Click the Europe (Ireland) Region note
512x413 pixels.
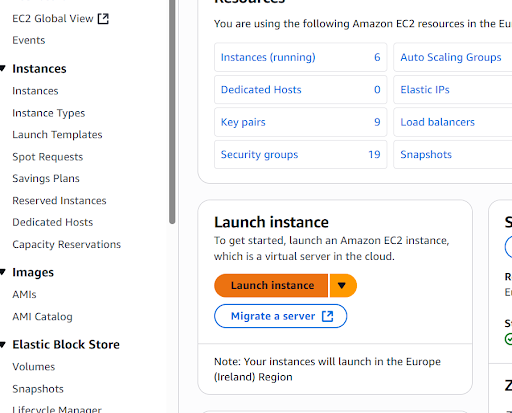(327, 369)
